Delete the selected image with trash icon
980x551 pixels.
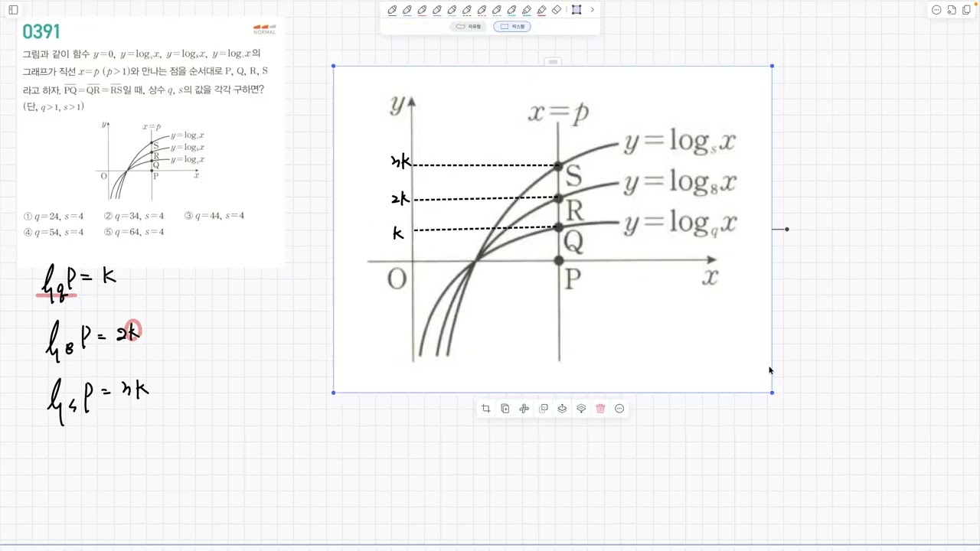[600, 409]
